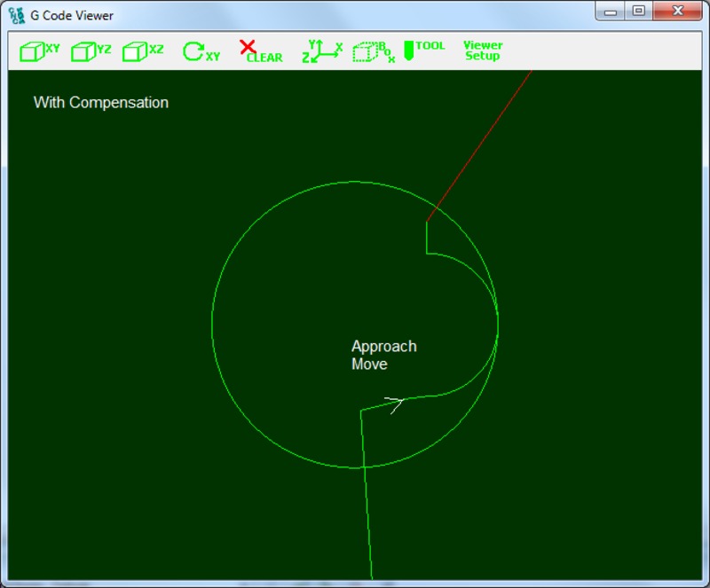Viewport: 710px width, 588px height.
Task: Click the white direction arrowhead on toolpath
Action: (396, 404)
